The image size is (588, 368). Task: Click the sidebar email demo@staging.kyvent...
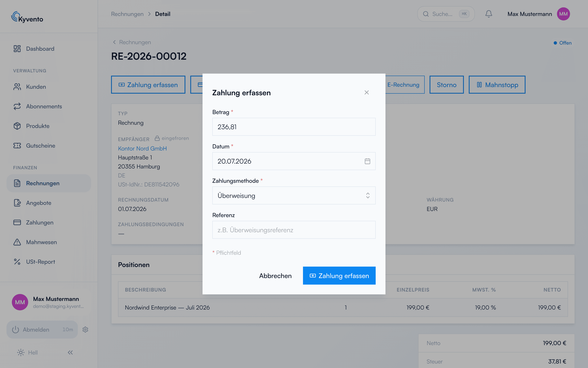click(x=58, y=306)
